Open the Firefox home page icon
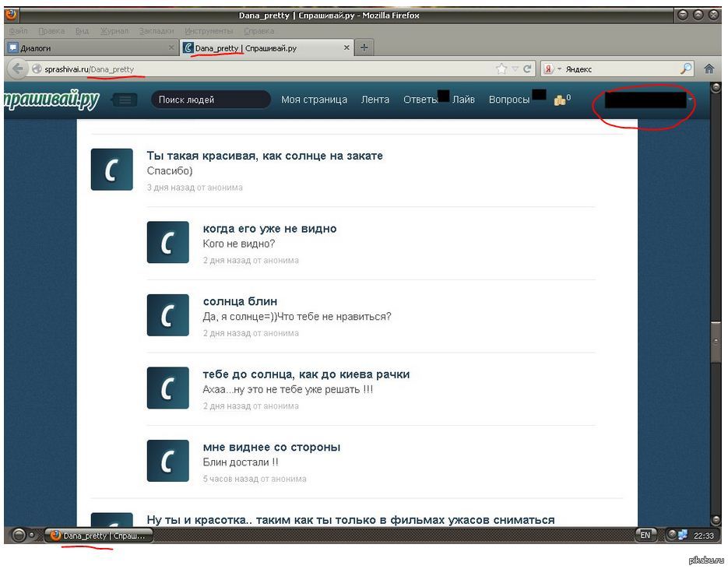Image resolution: width=728 pixels, height=569 pixels. (709, 69)
